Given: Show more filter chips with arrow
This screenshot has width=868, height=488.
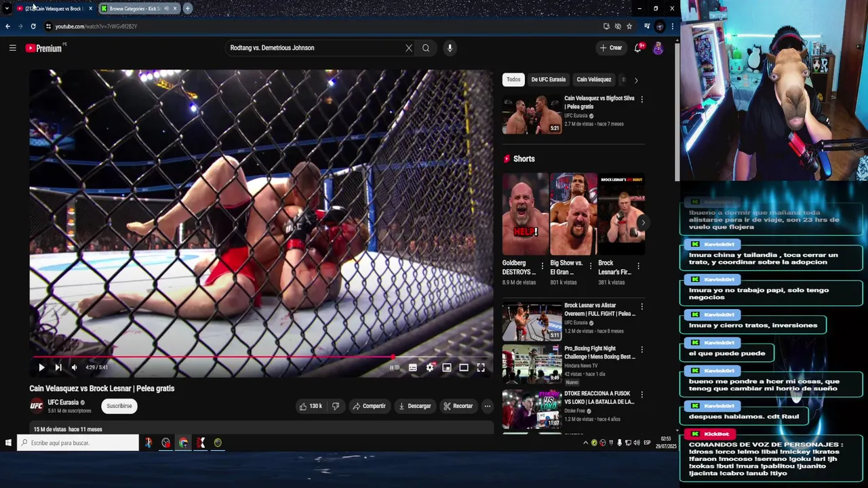Looking at the screenshot, I should tap(636, 80).
